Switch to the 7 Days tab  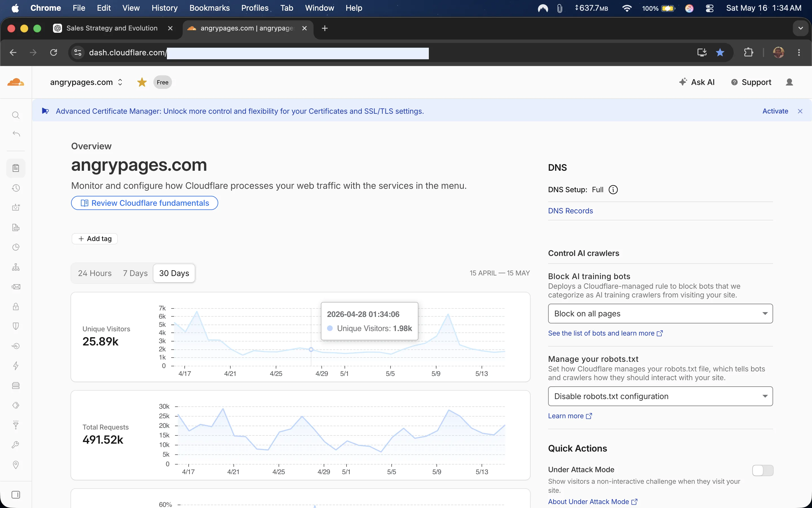(x=135, y=273)
